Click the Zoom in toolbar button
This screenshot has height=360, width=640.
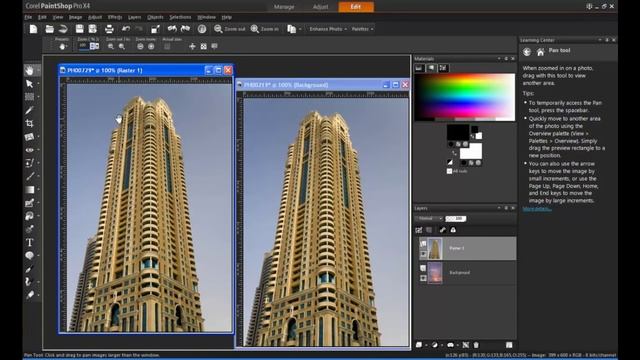[x=265, y=29]
